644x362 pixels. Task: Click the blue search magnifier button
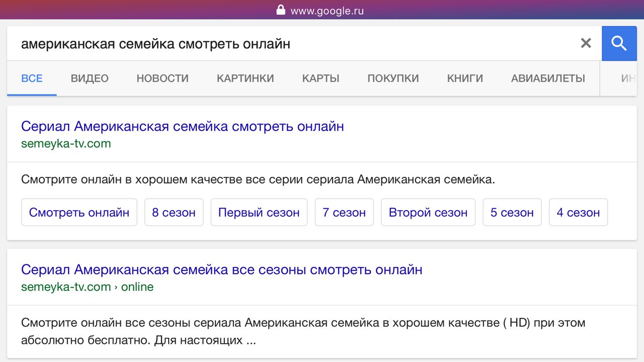point(619,44)
